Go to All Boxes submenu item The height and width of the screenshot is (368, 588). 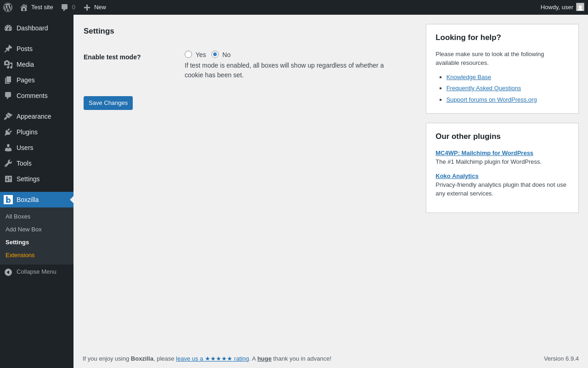[18, 217]
